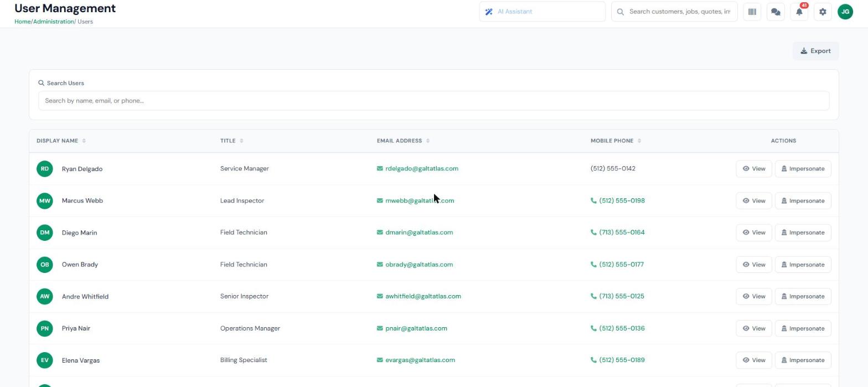
Task: Click the AI Assistant input field
Action: 542,12
